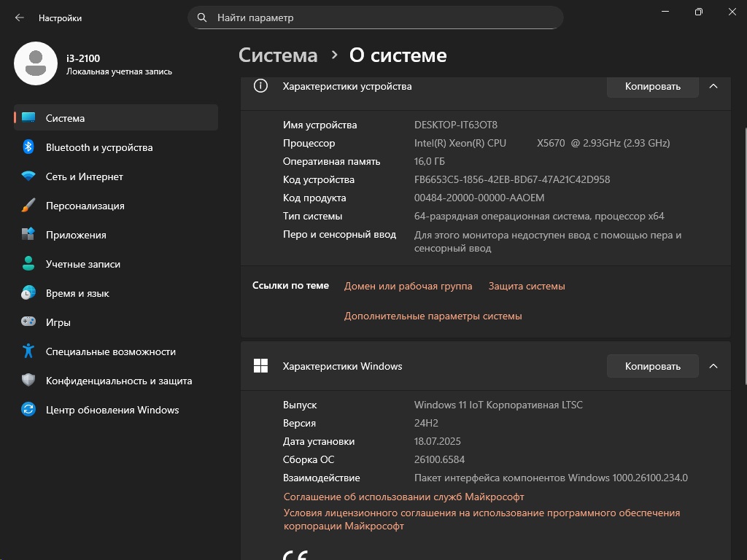Click the paintbrush Персонализация icon
The width and height of the screenshot is (747, 560).
pyautogui.click(x=28, y=205)
